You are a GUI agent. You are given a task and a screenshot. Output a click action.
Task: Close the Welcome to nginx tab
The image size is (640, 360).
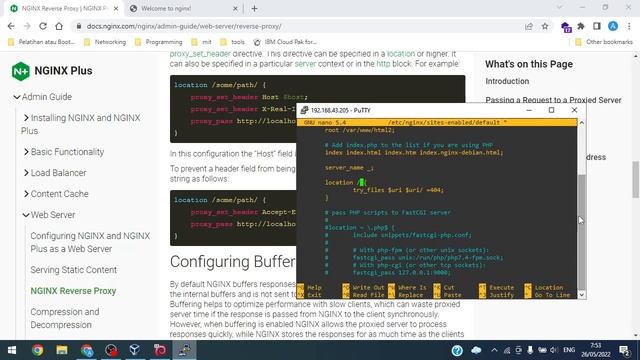pyautogui.click(x=235, y=8)
